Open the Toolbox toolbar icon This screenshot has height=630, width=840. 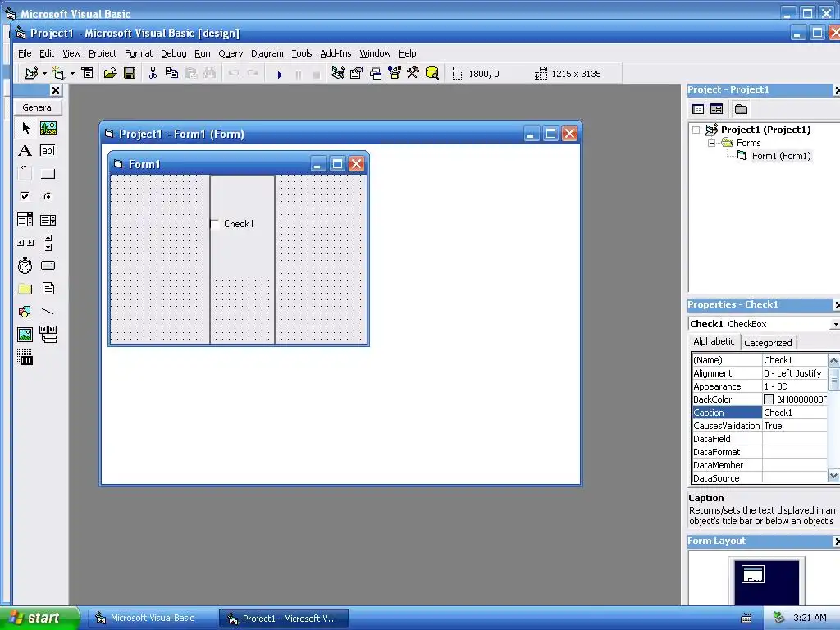[x=413, y=73]
